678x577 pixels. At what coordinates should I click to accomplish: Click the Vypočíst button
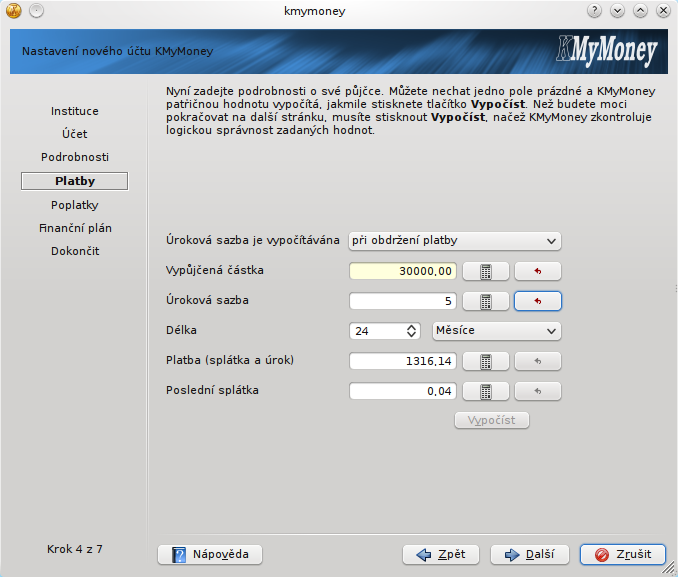(x=492, y=420)
